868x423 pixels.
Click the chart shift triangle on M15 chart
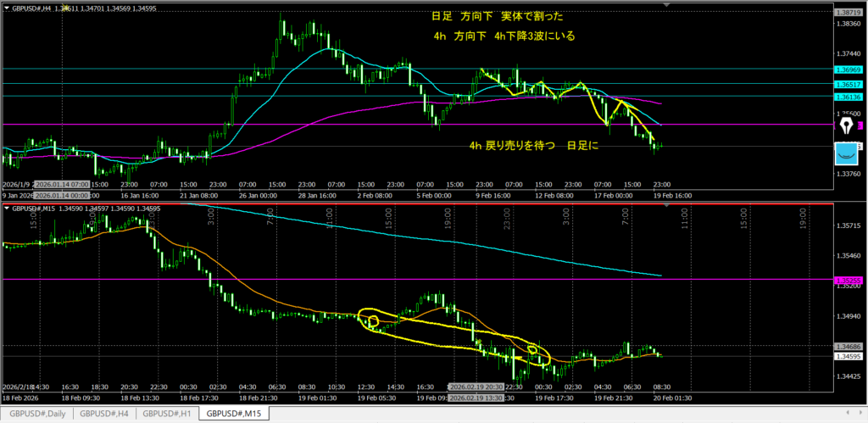coord(666,208)
